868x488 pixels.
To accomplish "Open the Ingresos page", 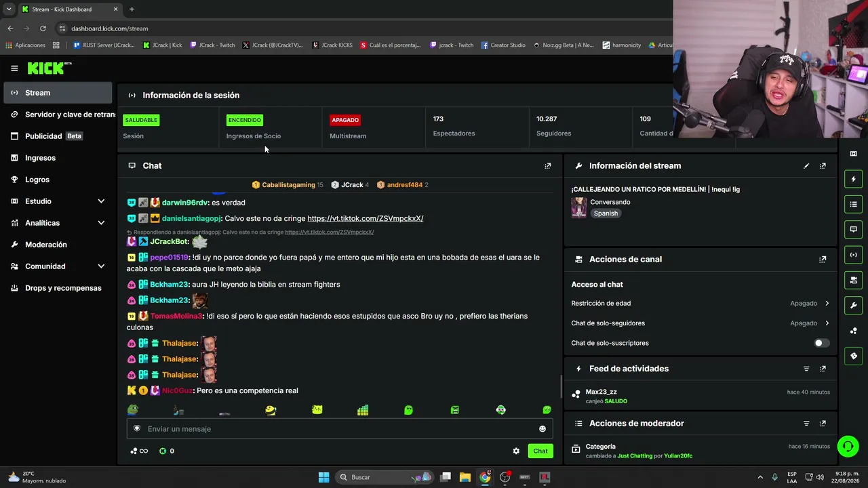I will (x=58, y=158).
